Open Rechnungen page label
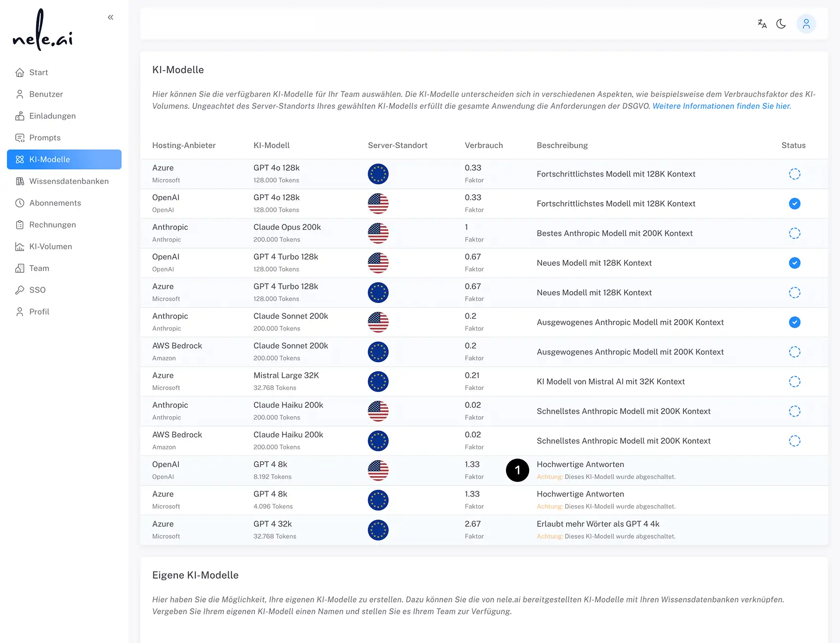Screen dimensions: 840x643 click(x=52, y=225)
